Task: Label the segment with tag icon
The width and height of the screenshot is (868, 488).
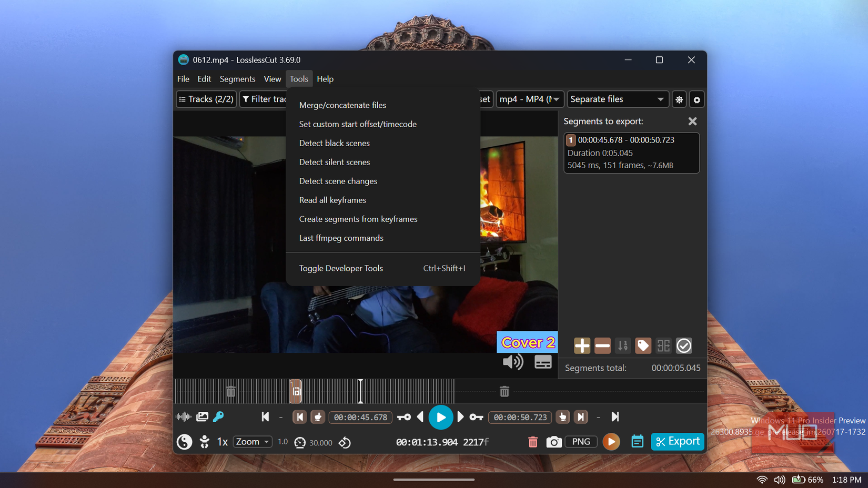Action: click(643, 345)
